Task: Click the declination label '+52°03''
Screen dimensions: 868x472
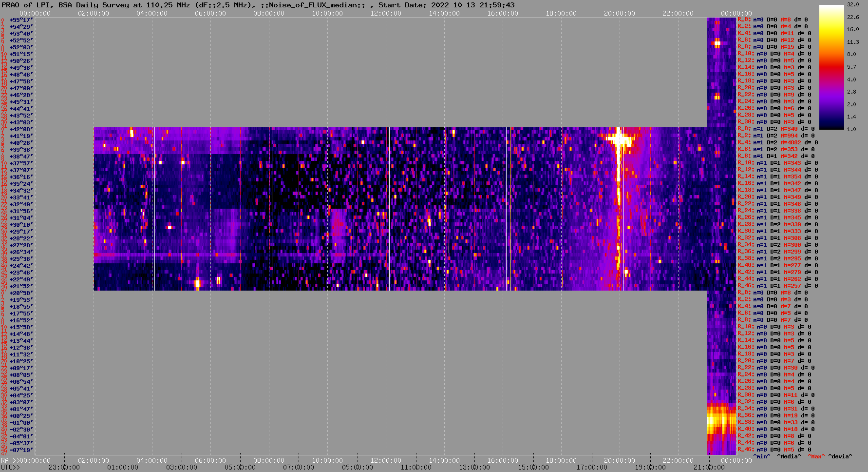Action: pos(21,47)
